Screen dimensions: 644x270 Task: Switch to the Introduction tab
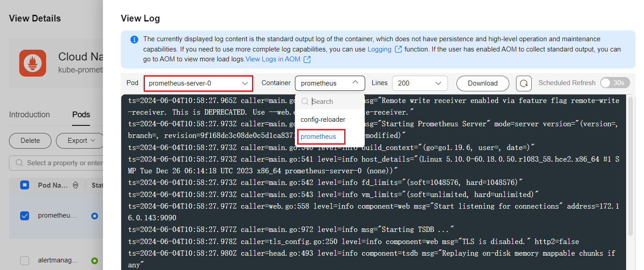click(x=30, y=115)
